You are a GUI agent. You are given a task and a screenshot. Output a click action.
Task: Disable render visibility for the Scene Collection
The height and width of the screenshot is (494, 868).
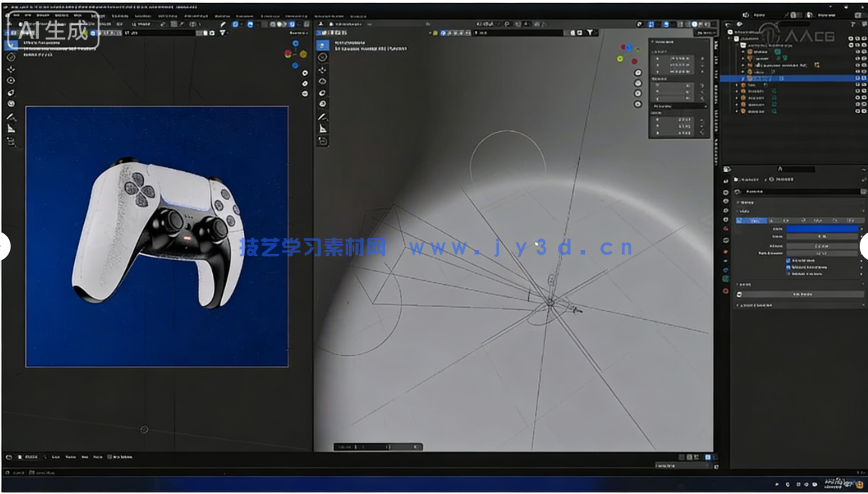[865, 39]
